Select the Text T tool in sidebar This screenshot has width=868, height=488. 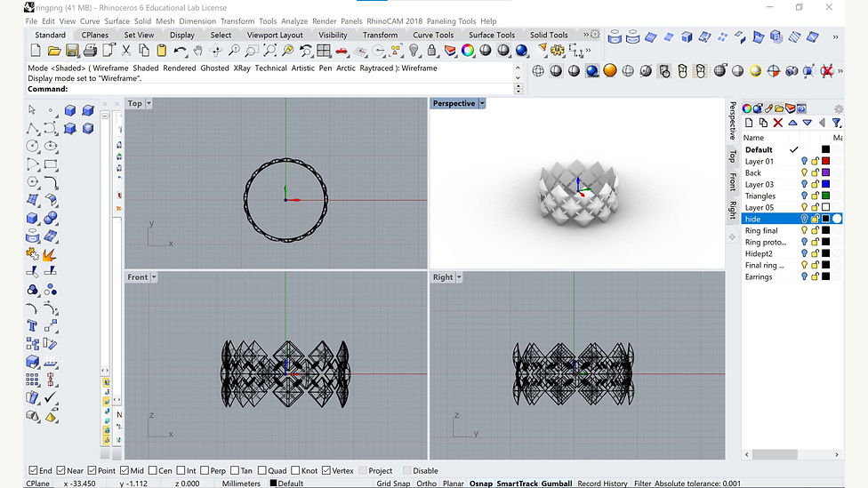click(x=32, y=326)
